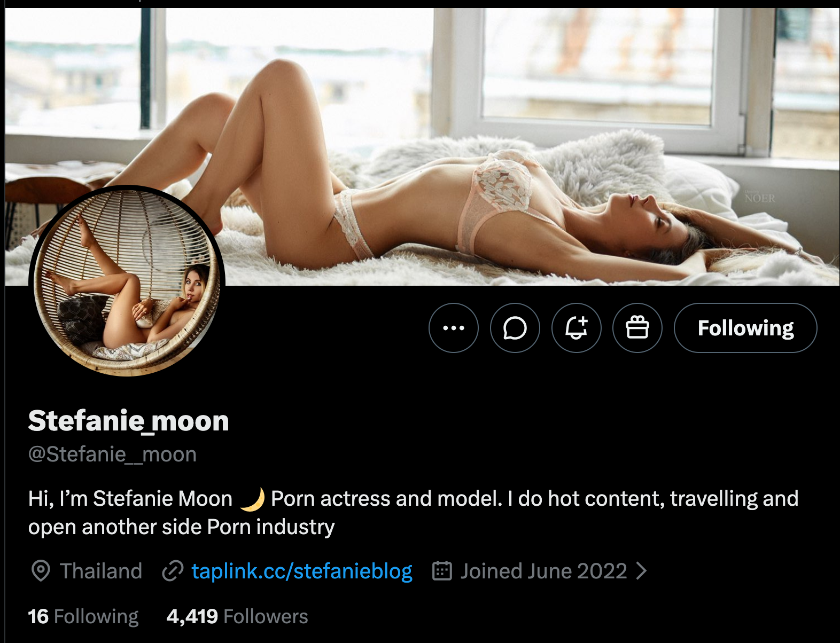View the 16 Following list
This screenshot has width=840, height=643.
(83, 616)
